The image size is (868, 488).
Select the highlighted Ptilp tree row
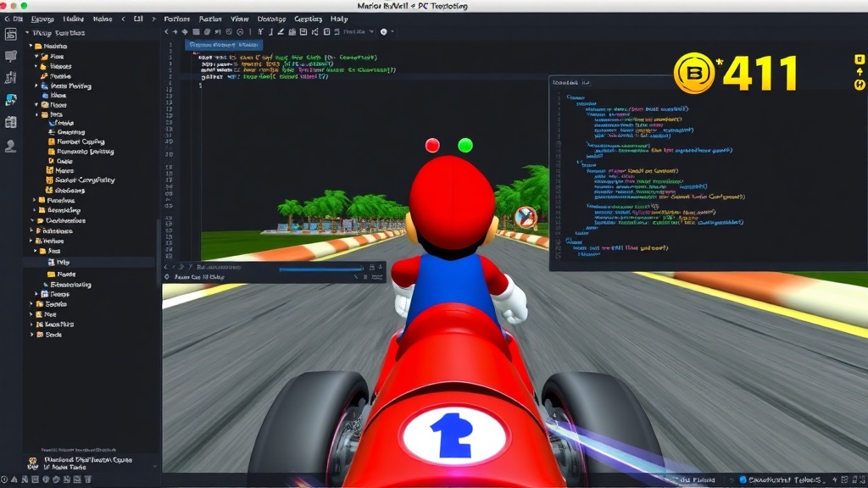(x=88, y=263)
